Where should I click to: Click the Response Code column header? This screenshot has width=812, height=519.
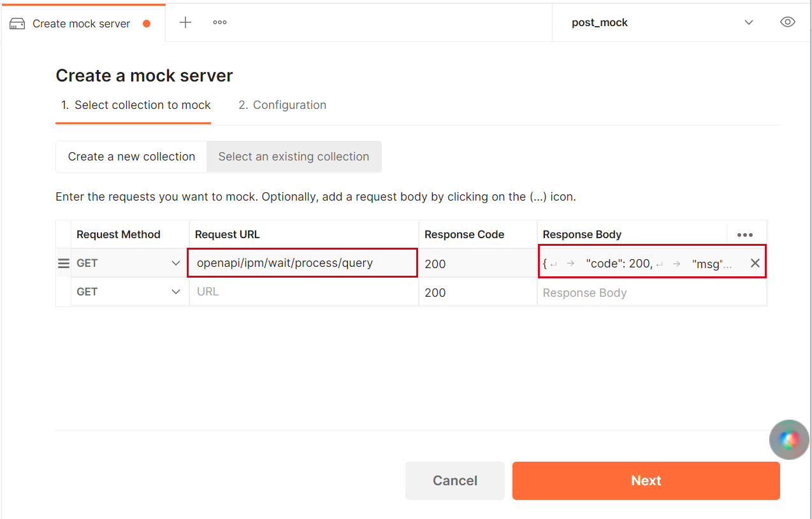465,234
